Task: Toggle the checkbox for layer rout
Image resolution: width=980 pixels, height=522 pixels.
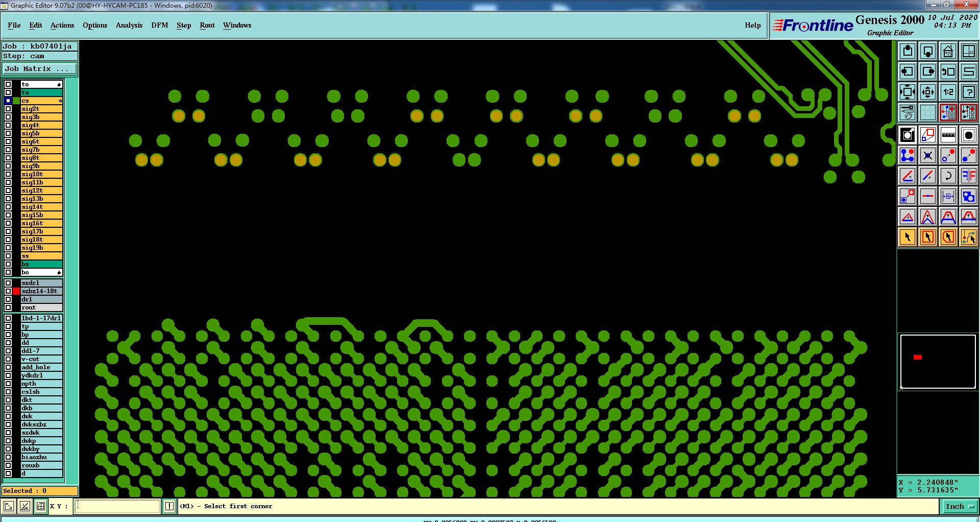Action: tap(8, 307)
